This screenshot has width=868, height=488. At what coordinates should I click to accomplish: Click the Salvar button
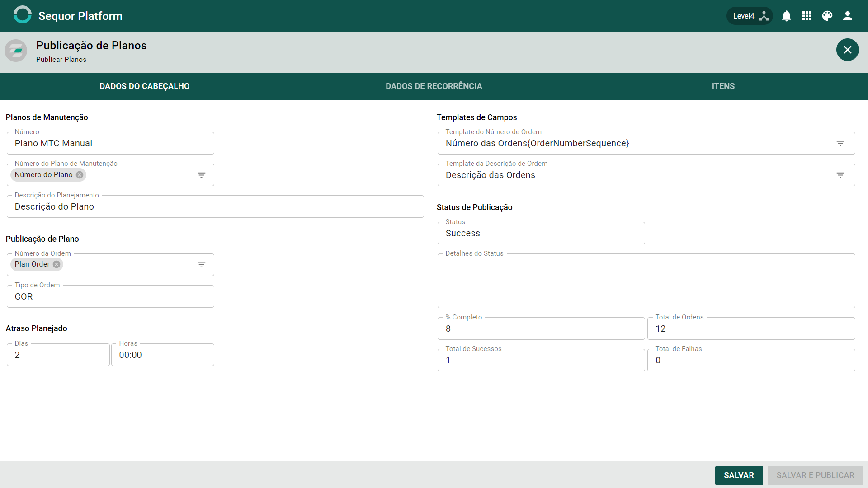(x=739, y=475)
